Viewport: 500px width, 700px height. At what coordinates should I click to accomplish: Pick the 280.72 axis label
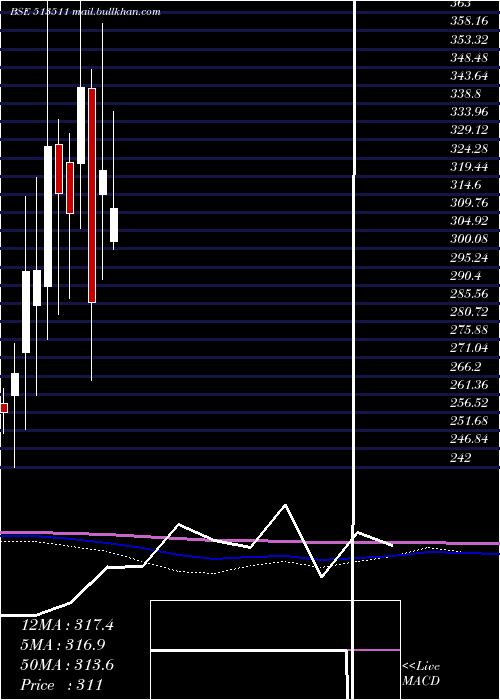(468, 312)
